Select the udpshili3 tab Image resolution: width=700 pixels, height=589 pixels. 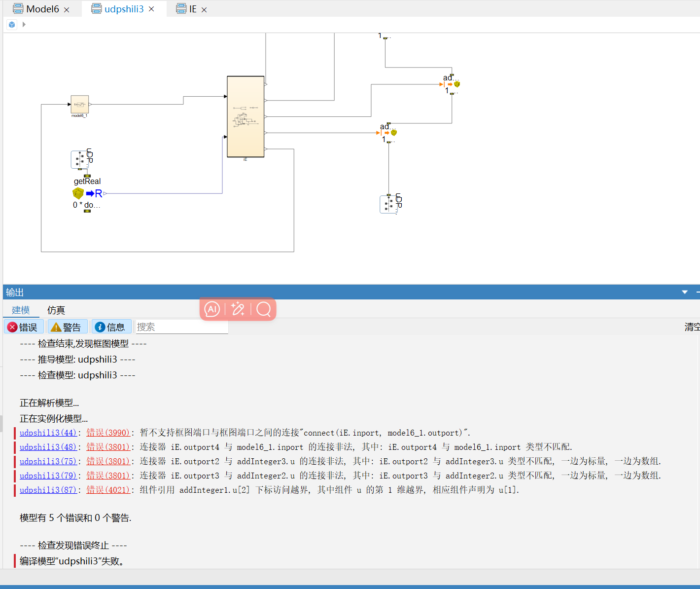click(x=118, y=9)
